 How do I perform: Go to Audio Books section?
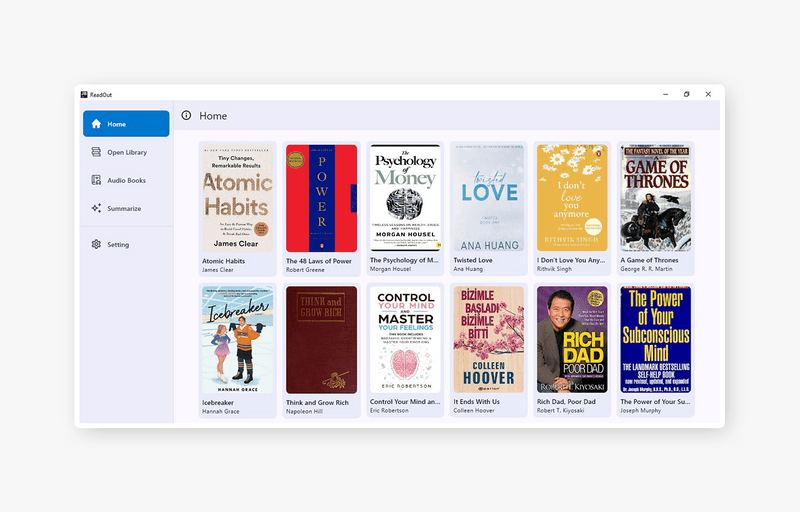click(127, 180)
